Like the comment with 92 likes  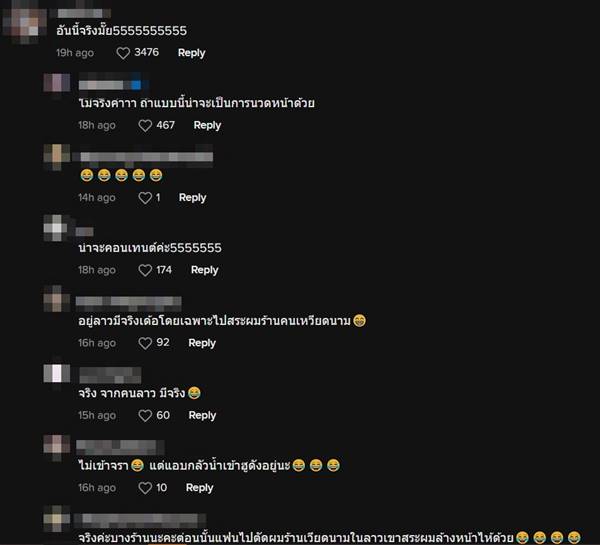pos(145,343)
